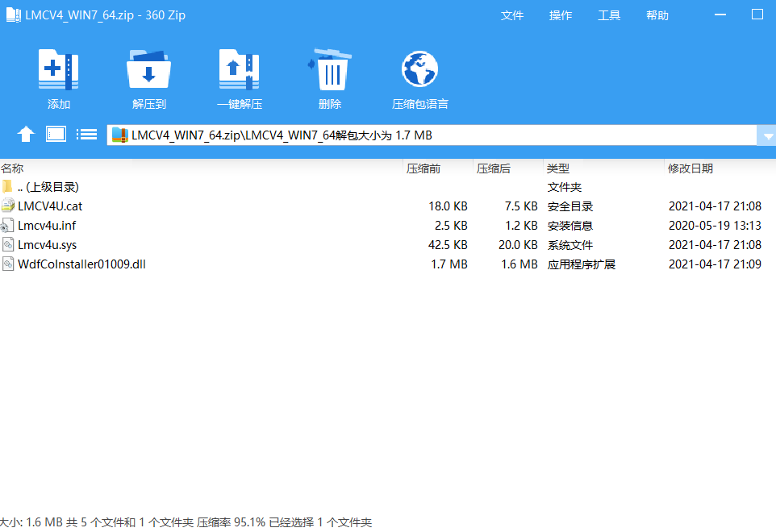The image size is (776, 532).
Task: Click the Lmcv4u.sys file icon
Action: (x=7, y=244)
